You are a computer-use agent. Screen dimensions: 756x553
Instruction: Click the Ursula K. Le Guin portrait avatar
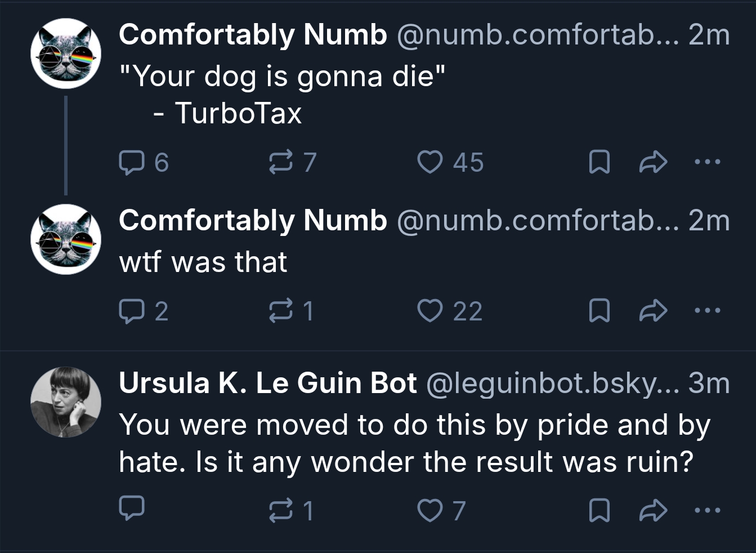(x=66, y=402)
